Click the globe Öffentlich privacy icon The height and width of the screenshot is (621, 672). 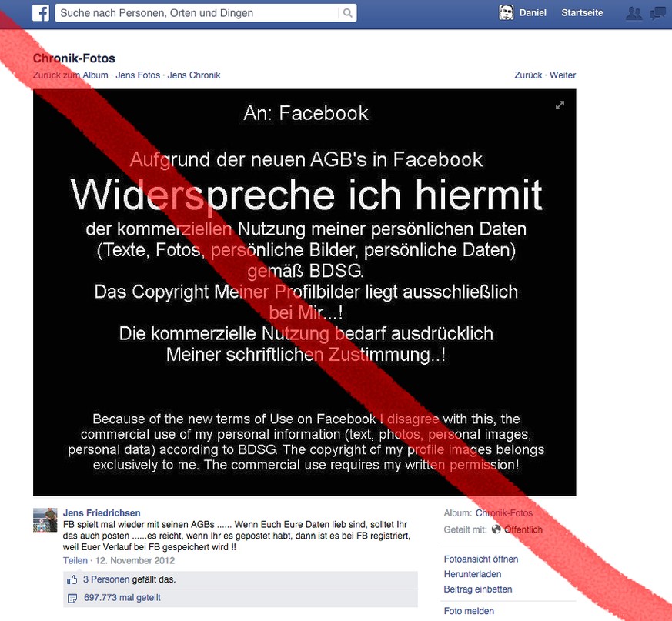tap(496, 529)
